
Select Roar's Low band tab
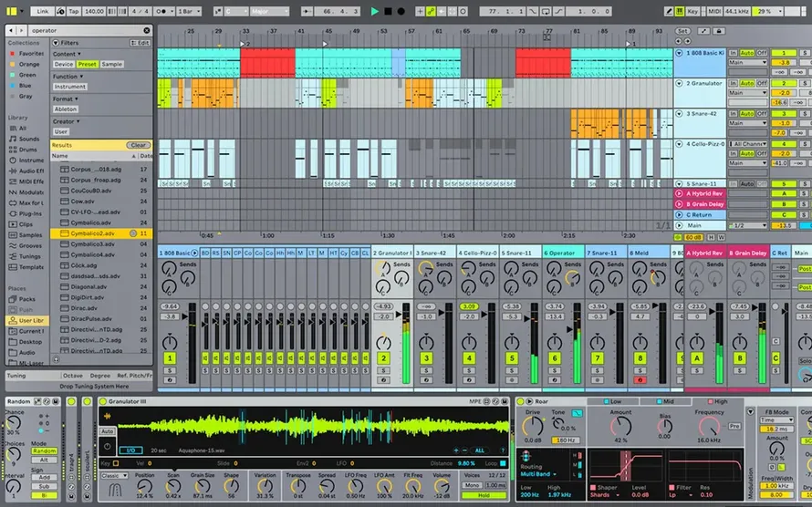[x=612, y=401]
